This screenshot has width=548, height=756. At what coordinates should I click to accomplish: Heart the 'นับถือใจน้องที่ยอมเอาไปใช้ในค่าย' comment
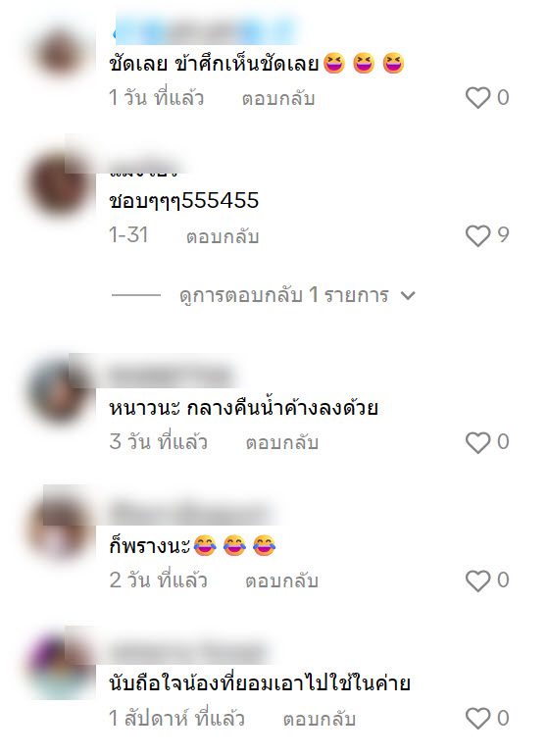click(477, 719)
